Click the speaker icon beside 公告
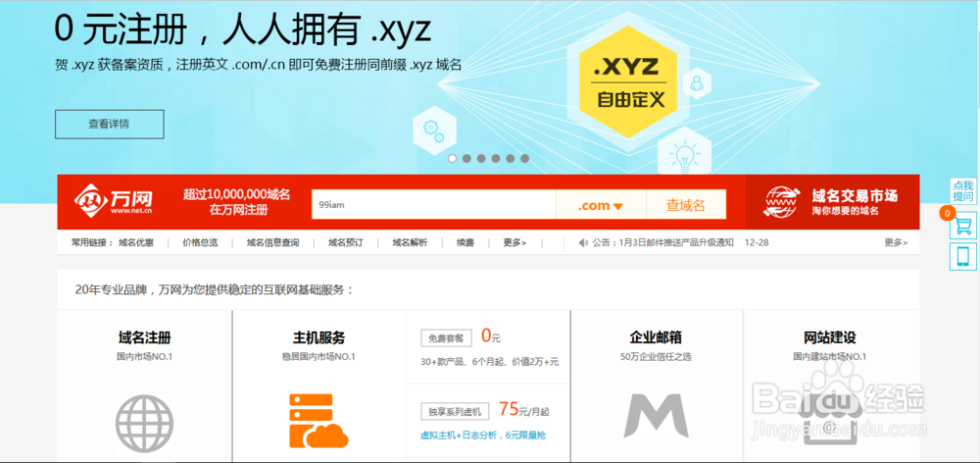The image size is (980, 463). [x=583, y=242]
